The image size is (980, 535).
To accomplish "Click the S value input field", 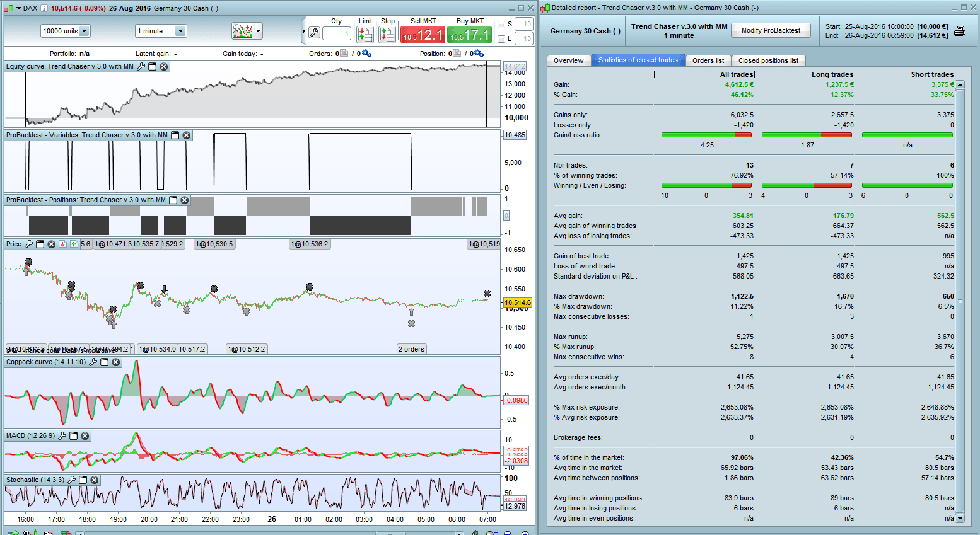I will tap(524, 25).
